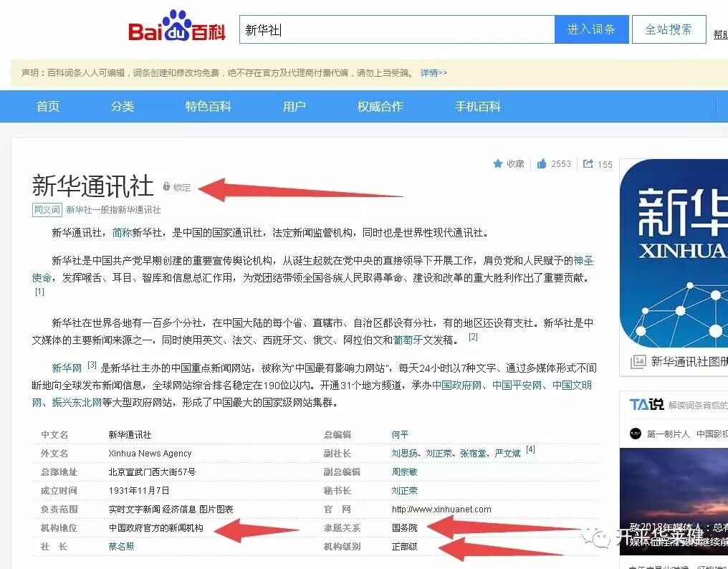The height and width of the screenshot is (569, 728).
Task: Open the sunset video thumbnail
Action: [674, 502]
